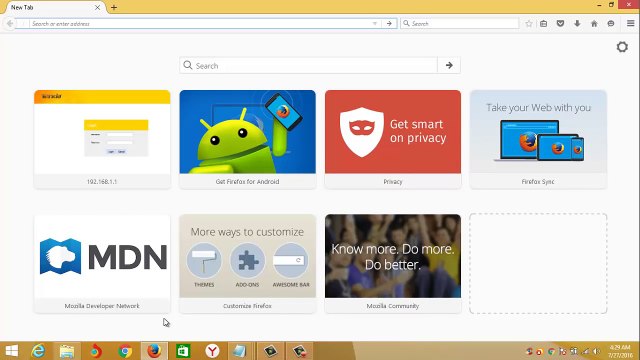Launch Internet Explorer from taskbar

pos(38,351)
